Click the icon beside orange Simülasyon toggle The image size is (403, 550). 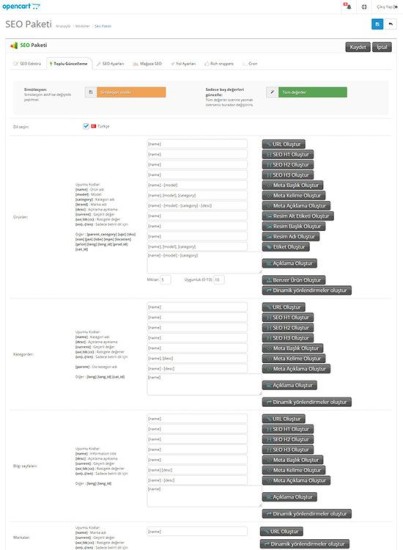click(x=90, y=92)
